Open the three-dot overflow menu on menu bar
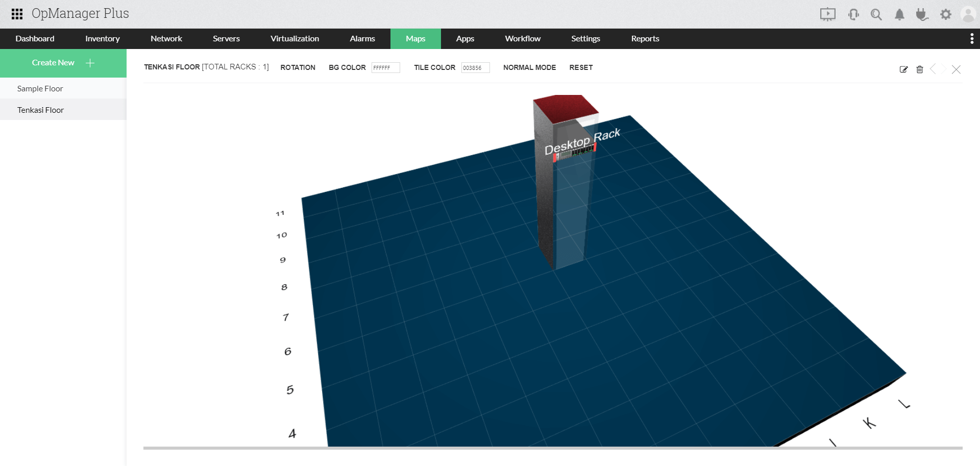This screenshot has height=466, width=980. point(971,38)
